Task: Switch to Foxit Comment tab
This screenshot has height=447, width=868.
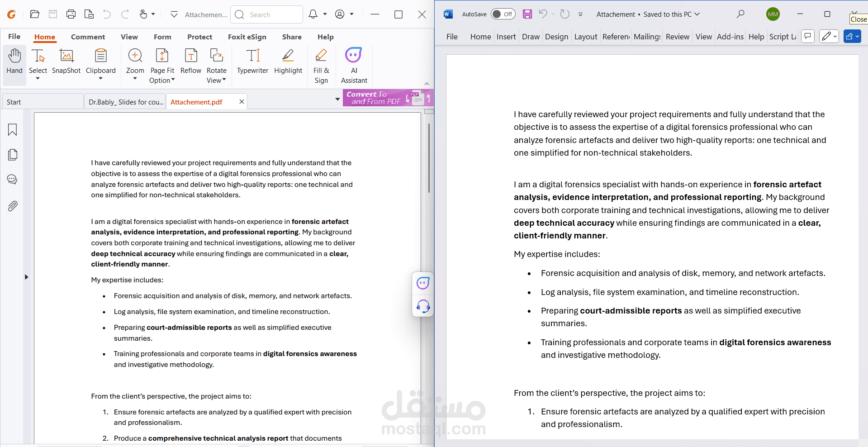Action: tap(88, 37)
